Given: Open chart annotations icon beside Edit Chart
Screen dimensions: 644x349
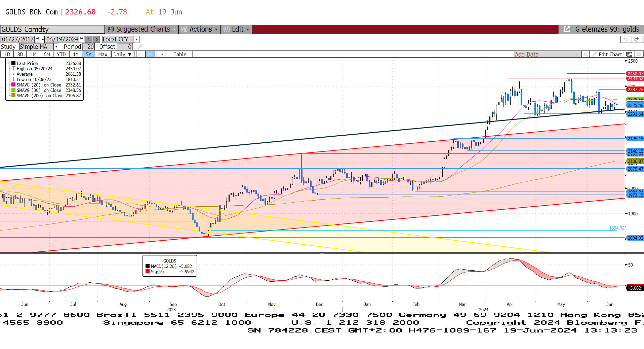Looking at the screenshot, I should [x=629, y=54].
